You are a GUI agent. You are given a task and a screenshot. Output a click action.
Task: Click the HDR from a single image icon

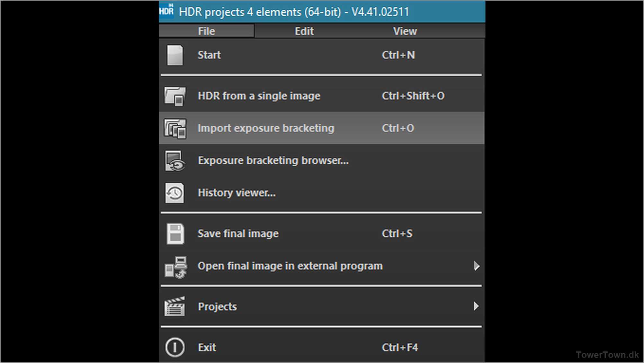175,96
